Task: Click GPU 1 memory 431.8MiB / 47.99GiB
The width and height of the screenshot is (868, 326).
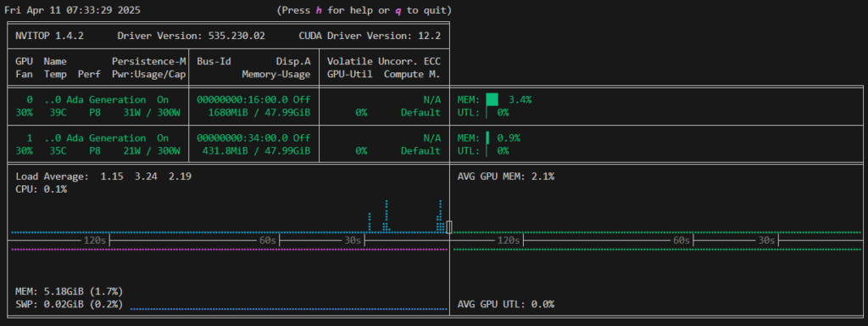Action: (256, 151)
